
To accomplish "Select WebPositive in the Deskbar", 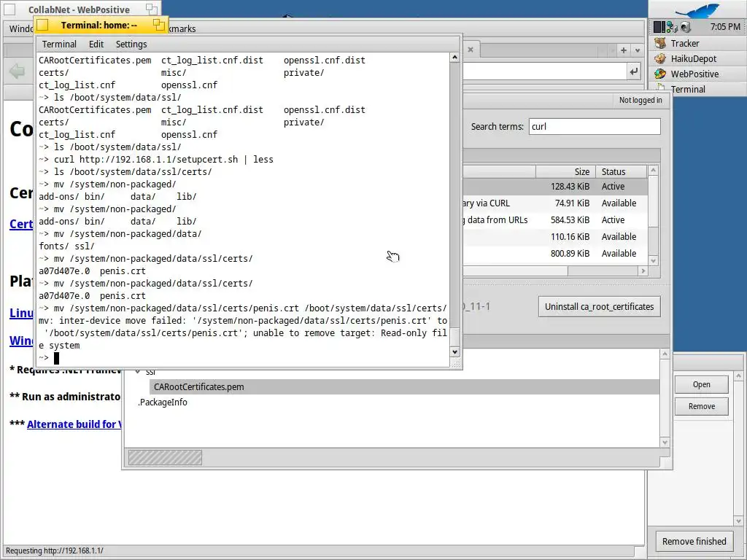I will pyautogui.click(x=698, y=74).
